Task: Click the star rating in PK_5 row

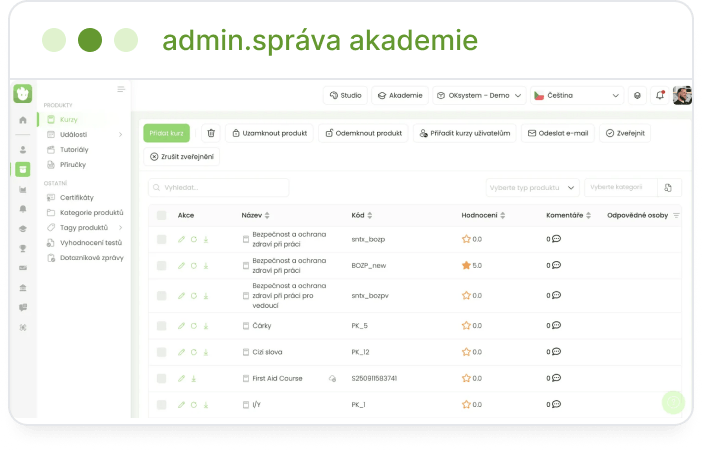Action: tap(466, 326)
